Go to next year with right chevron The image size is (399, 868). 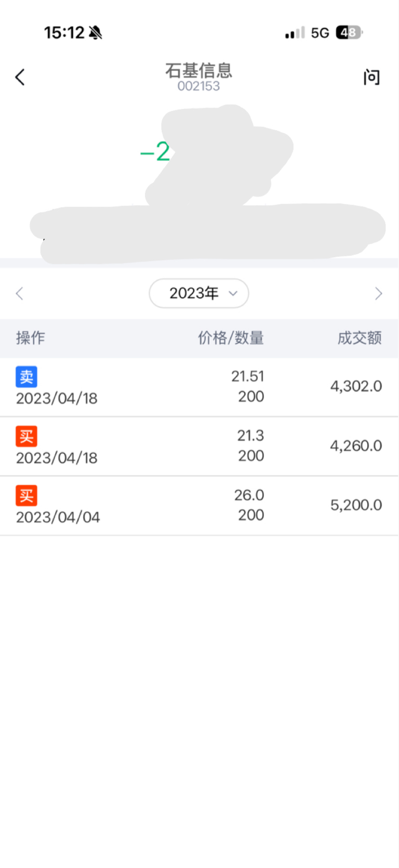(x=378, y=294)
